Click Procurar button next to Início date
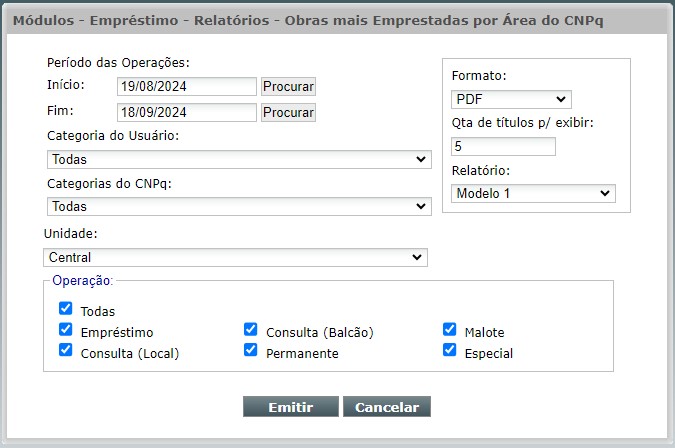This screenshot has height=448, width=675. tap(288, 87)
